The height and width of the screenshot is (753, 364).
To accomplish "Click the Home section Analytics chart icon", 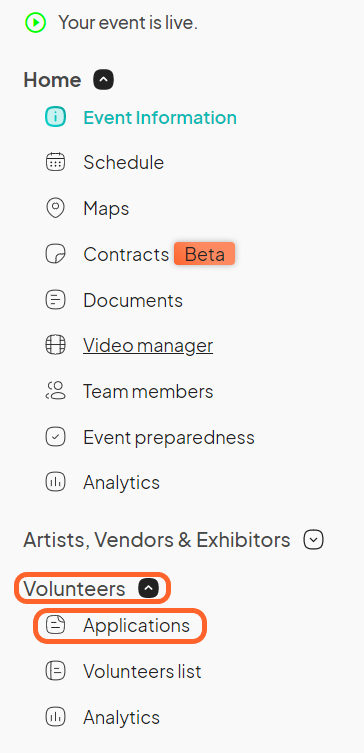I will coord(56,482).
